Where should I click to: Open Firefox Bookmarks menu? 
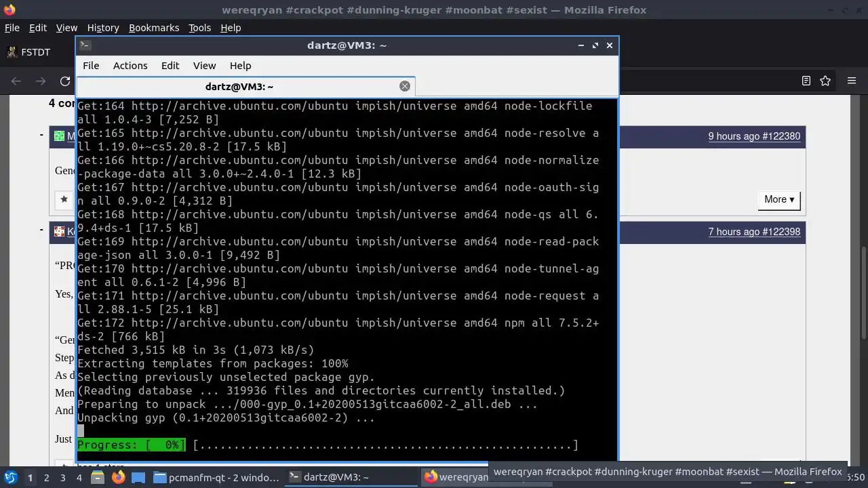[x=154, y=28]
